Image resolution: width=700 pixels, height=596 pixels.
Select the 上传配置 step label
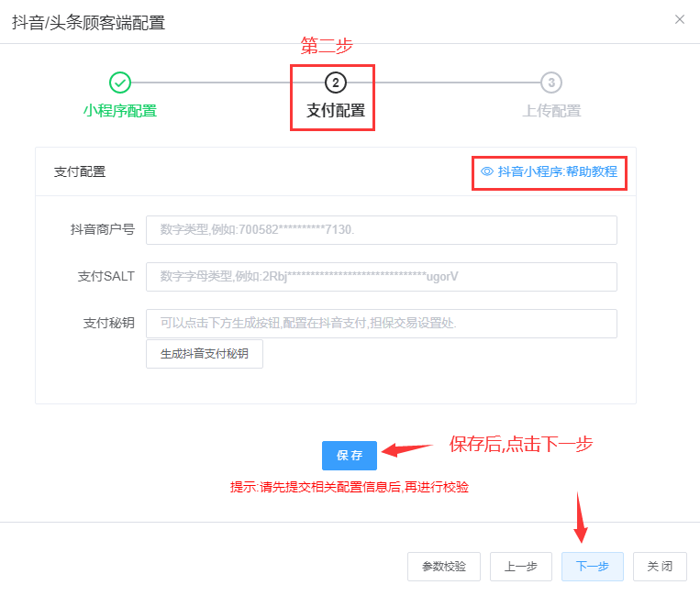[x=551, y=111]
